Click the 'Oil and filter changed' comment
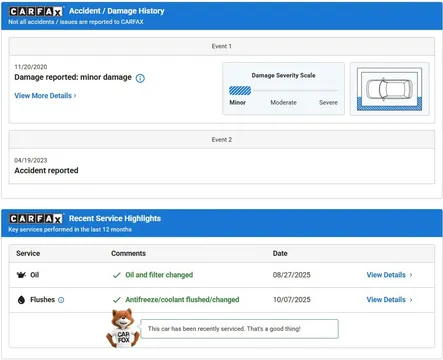 pyautogui.click(x=159, y=275)
